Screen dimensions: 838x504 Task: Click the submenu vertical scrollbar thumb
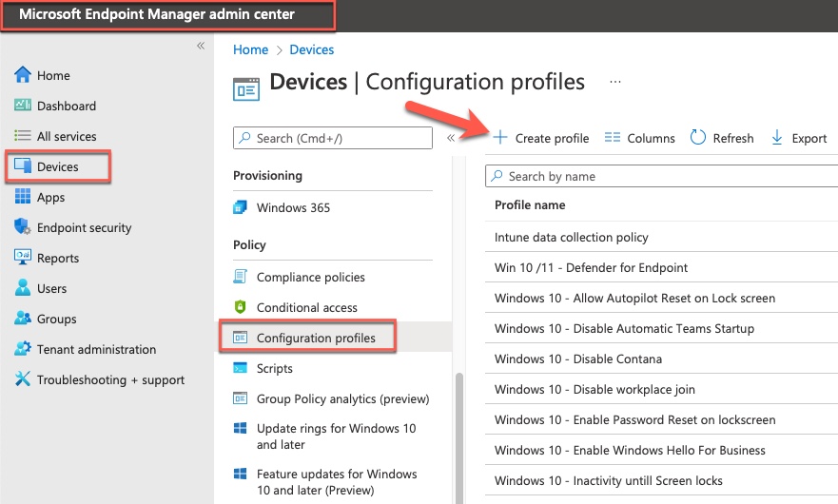pos(459,437)
